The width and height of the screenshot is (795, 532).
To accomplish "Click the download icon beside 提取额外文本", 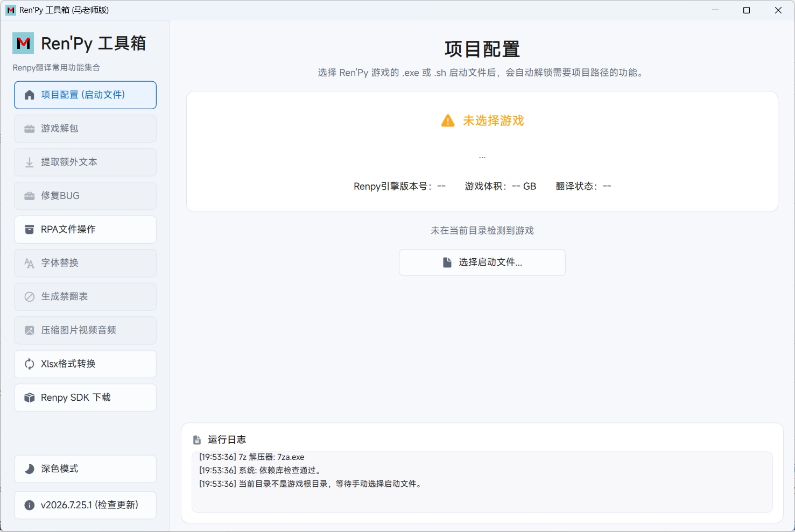I will coord(30,162).
